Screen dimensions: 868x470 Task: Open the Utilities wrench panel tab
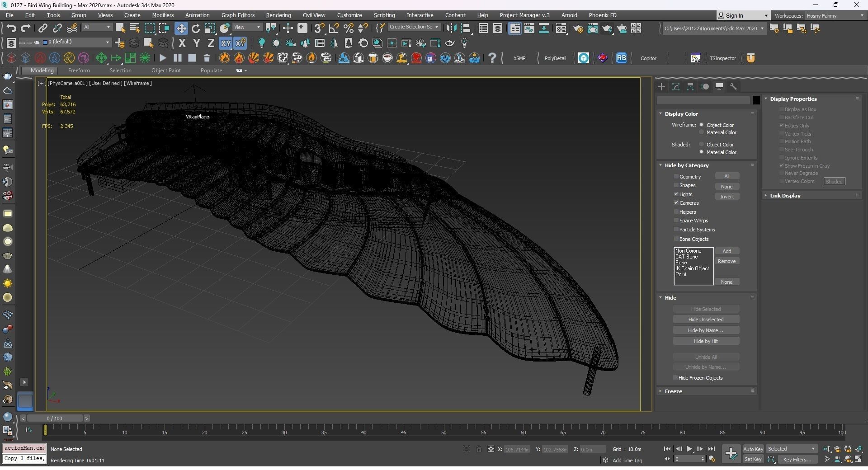tap(734, 87)
